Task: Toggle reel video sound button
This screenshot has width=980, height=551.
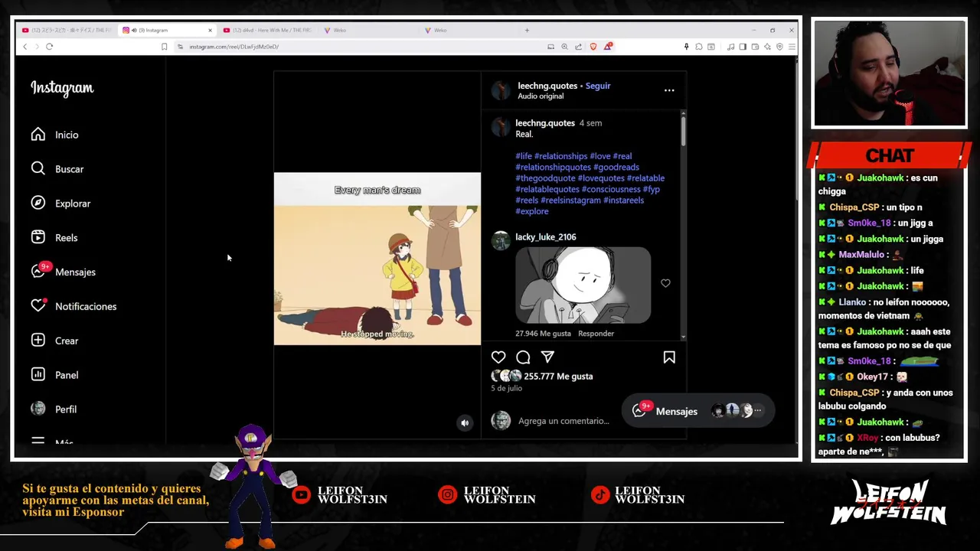Action: click(x=465, y=422)
